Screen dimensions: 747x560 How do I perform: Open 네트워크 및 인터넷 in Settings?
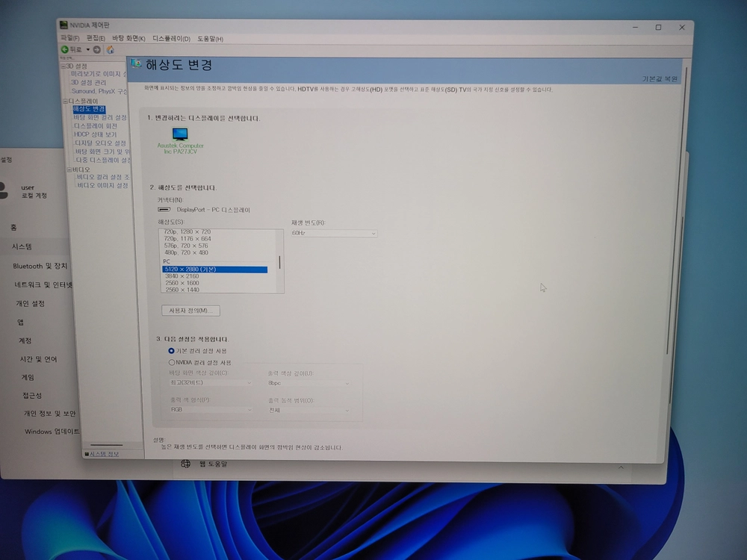[x=43, y=284]
